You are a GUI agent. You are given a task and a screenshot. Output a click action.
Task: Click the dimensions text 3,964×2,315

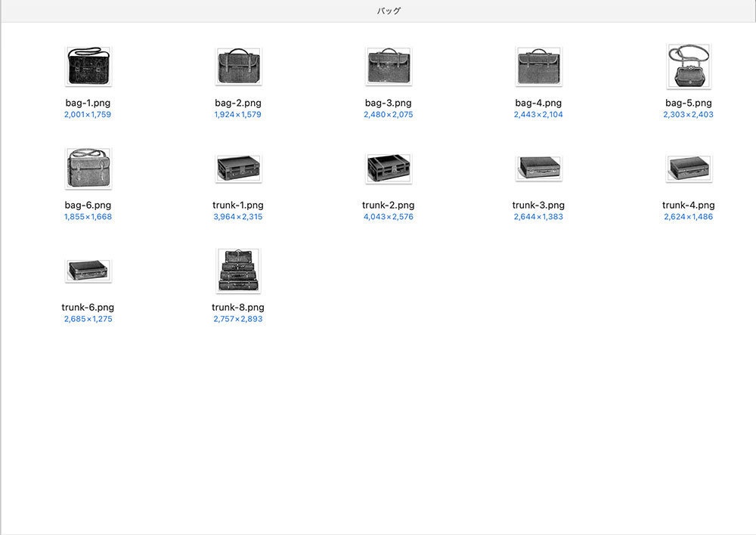(x=238, y=217)
